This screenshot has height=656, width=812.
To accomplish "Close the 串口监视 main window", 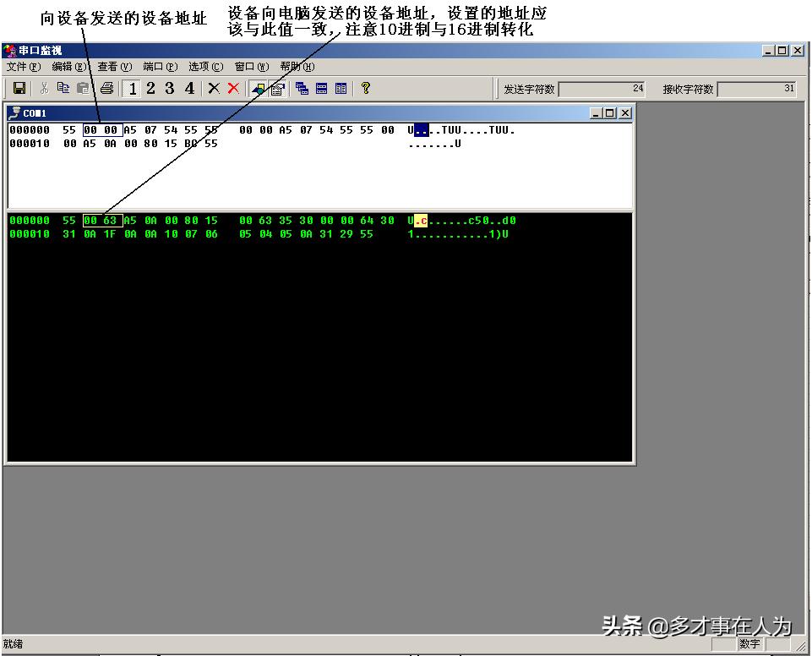I will [x=798, y=50].
